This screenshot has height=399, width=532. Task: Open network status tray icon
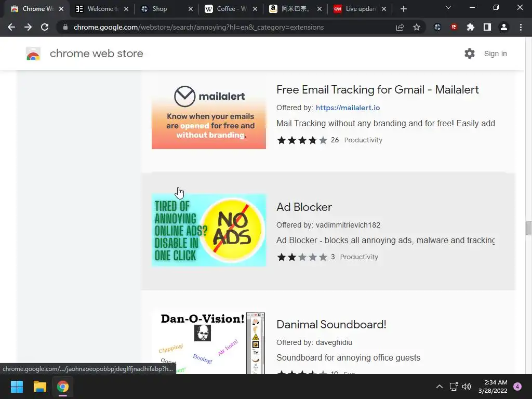(x=454, y=387)
